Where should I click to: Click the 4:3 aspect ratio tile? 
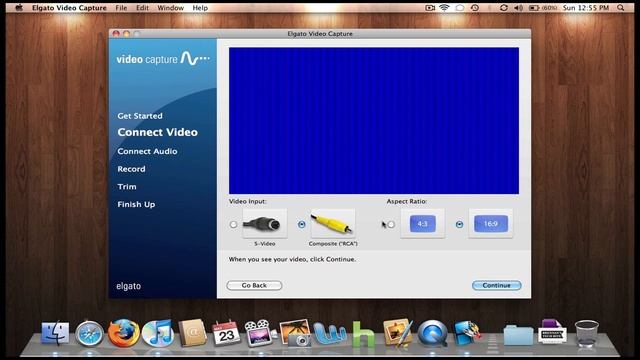[x=422, y=223]
